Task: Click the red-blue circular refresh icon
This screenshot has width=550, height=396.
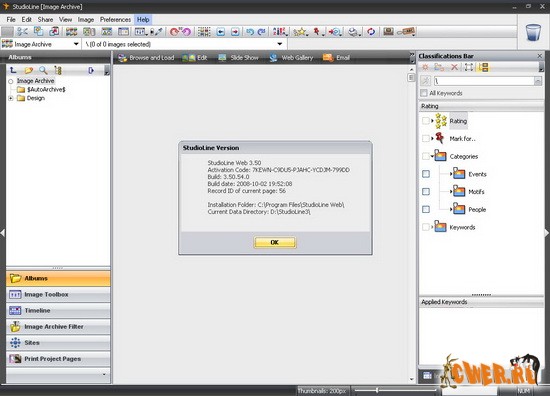Action: click(371, 32)
